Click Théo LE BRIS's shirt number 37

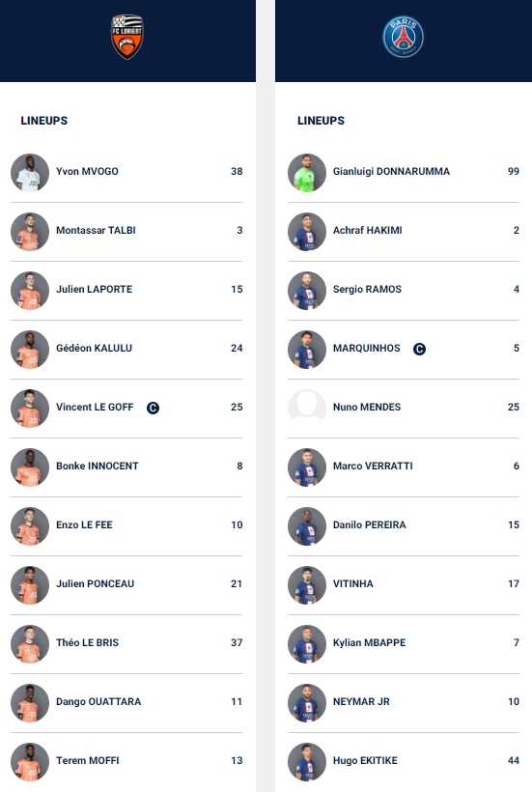(x=237, y=643)
